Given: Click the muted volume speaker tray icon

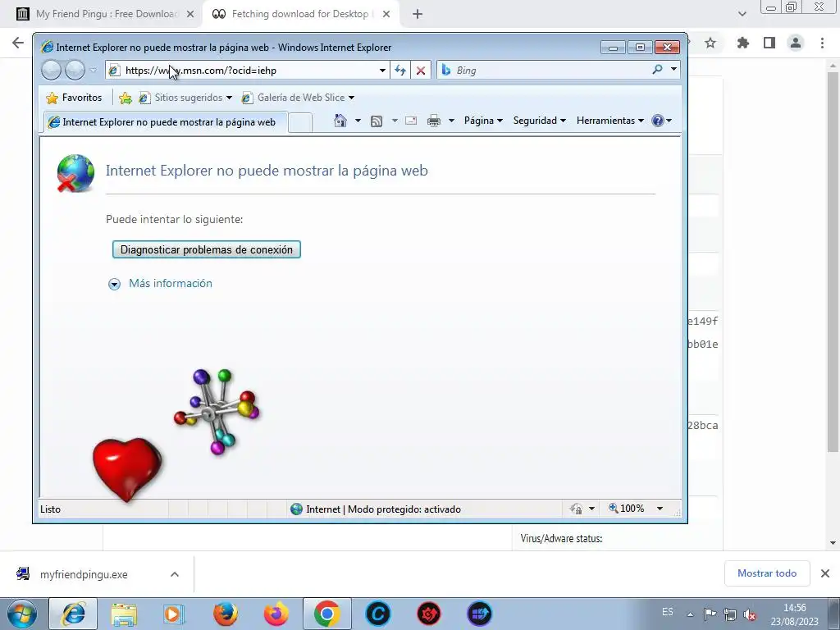Looking at the screenshot, I should 751,614.
